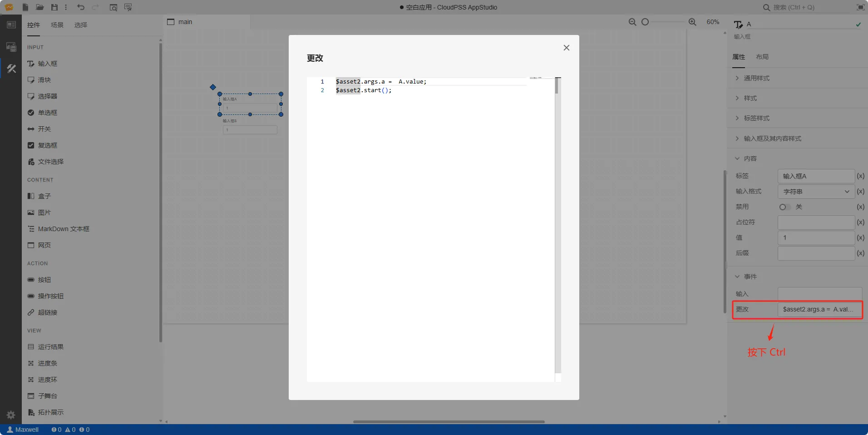The width and height of the screenshot is (868, 435).
Task: Open the 输入格式 字符串 dropdown
Action: pos(816,192)
